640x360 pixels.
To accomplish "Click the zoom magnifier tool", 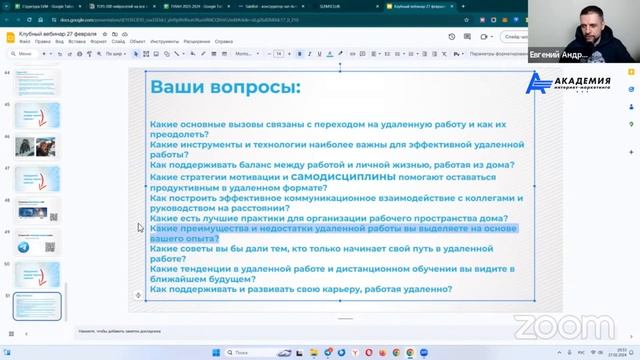I will (99, 54).
